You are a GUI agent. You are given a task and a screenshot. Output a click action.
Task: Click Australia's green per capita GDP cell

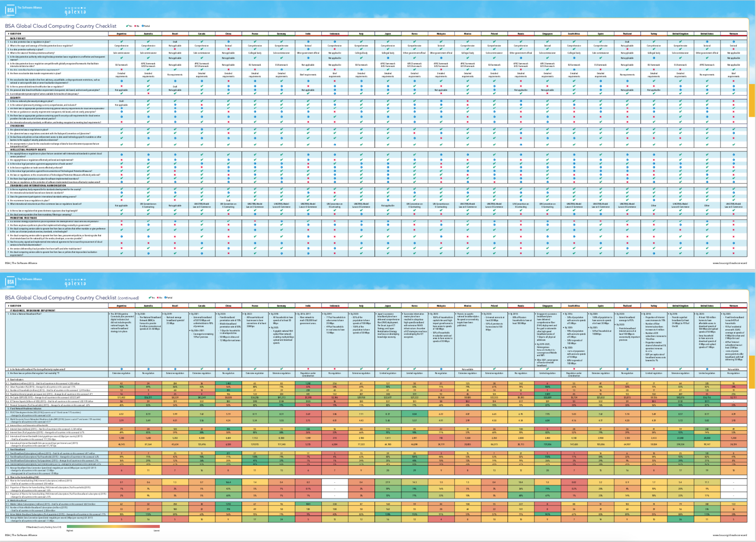pos(148,398)
